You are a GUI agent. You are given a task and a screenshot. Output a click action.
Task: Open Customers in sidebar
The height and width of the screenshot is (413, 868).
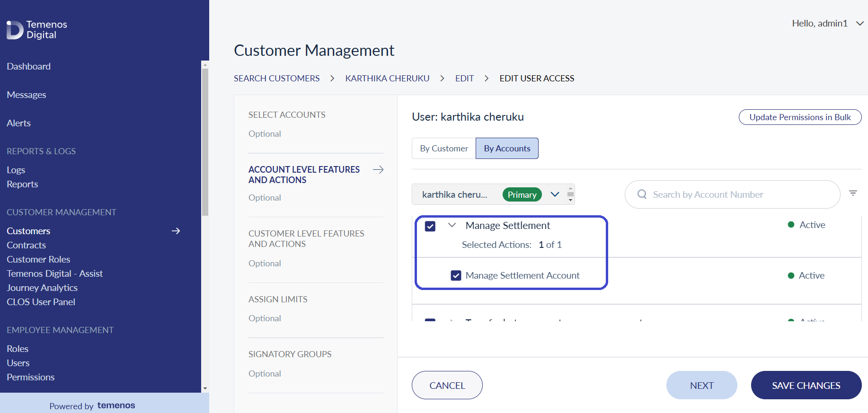click(28, 231)
